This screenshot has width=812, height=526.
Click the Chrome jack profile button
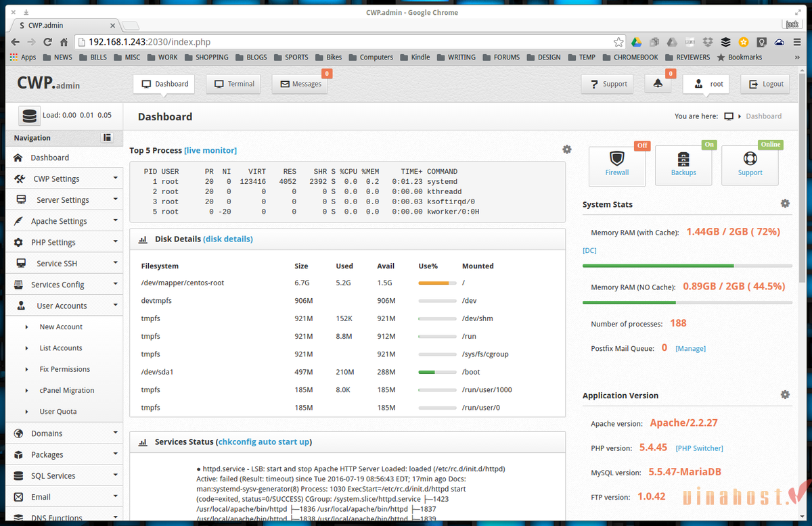791,24
